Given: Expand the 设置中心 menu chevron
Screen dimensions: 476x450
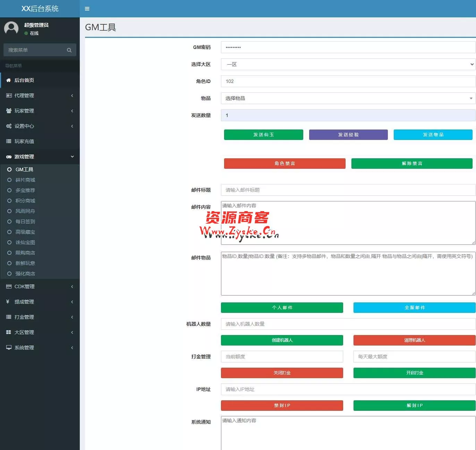Looking at the screenshot, I should [x=72, y=126].
